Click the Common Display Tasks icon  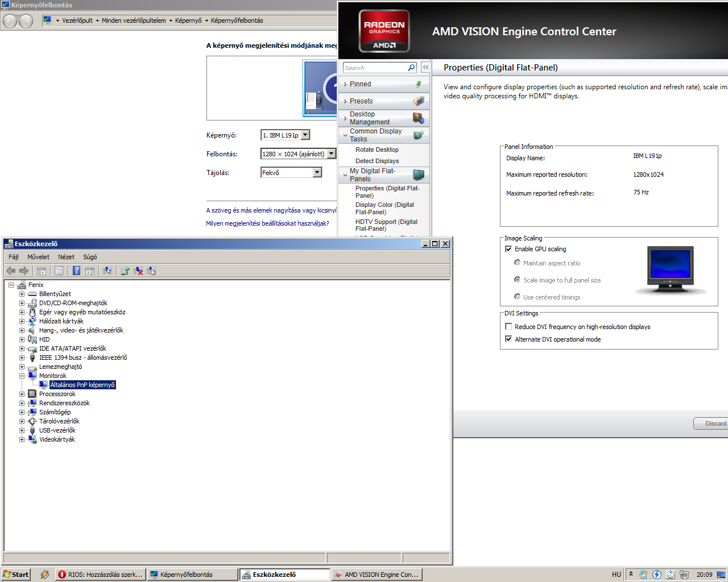(x=418, y=135)
